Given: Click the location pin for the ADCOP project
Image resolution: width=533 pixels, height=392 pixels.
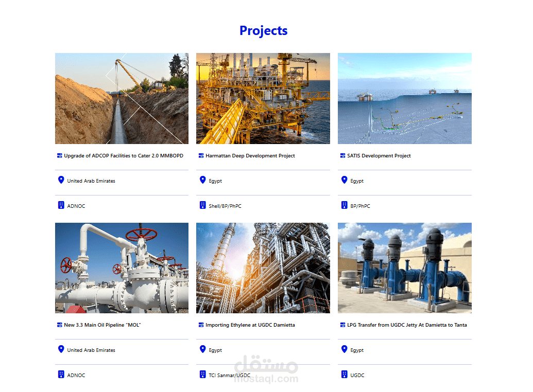Looking at the screenshot, I should tap(61, 180).
